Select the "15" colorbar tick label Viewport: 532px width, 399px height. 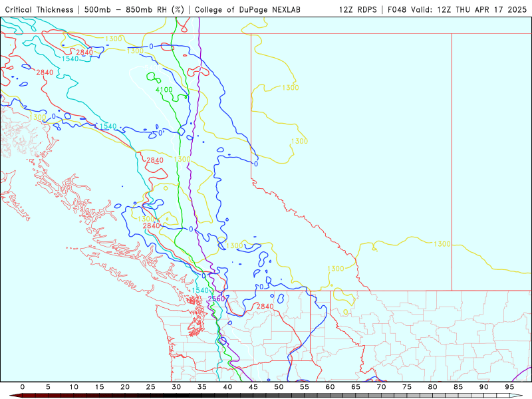99,387
